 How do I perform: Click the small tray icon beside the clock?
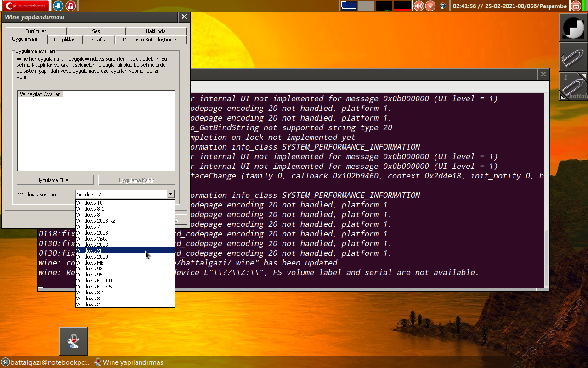point(443,6)
